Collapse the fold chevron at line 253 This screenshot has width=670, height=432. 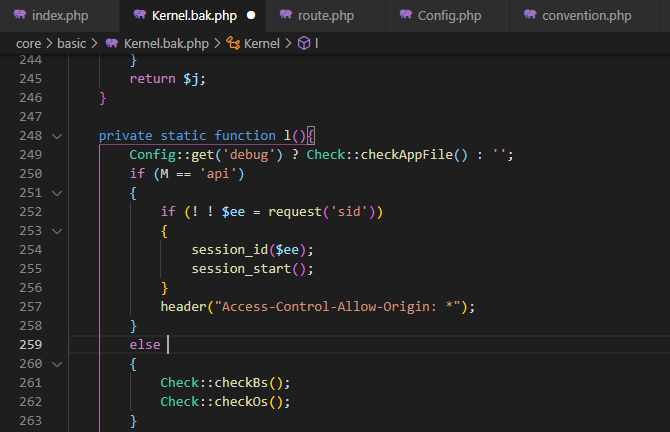(x=57, y=231)
